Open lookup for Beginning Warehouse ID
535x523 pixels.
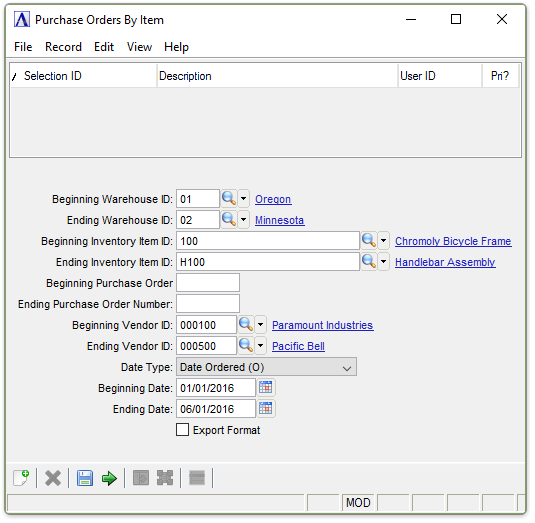tap(229, 199)
